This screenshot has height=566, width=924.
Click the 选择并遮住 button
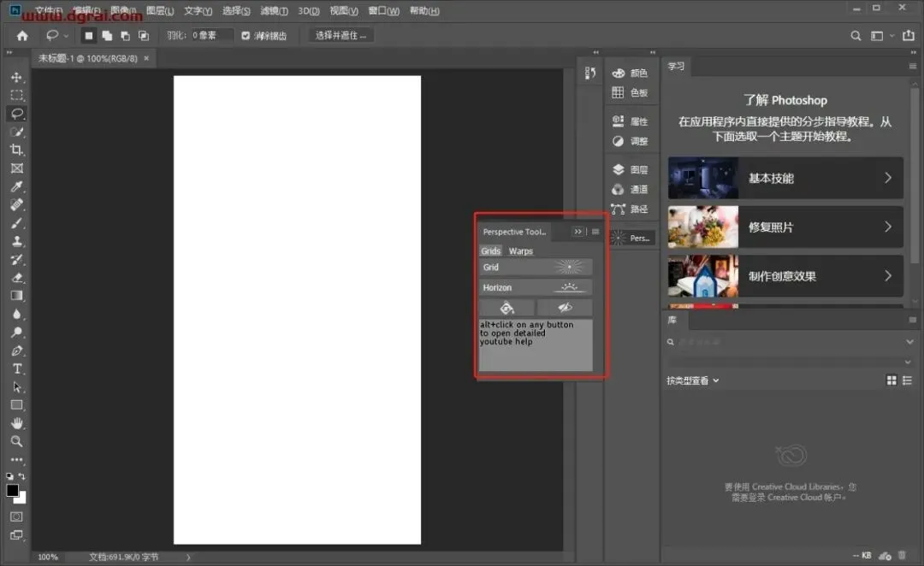click(341, 35)
